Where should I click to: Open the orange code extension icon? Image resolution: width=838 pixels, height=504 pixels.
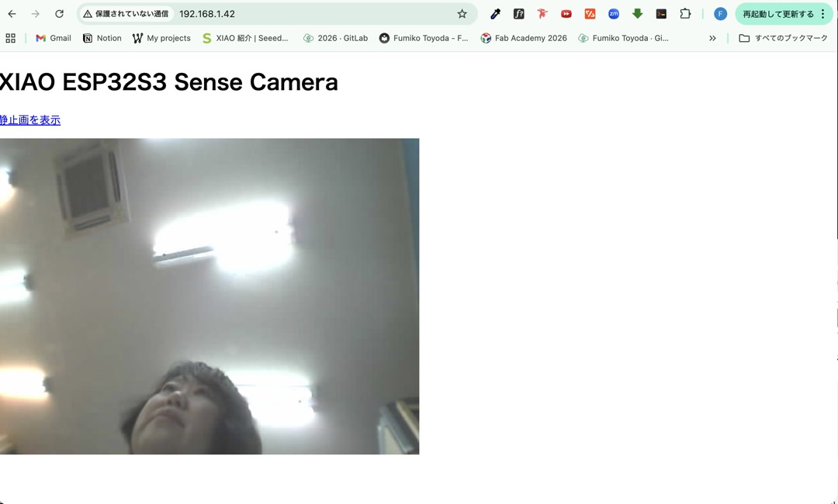click(590, 13)
